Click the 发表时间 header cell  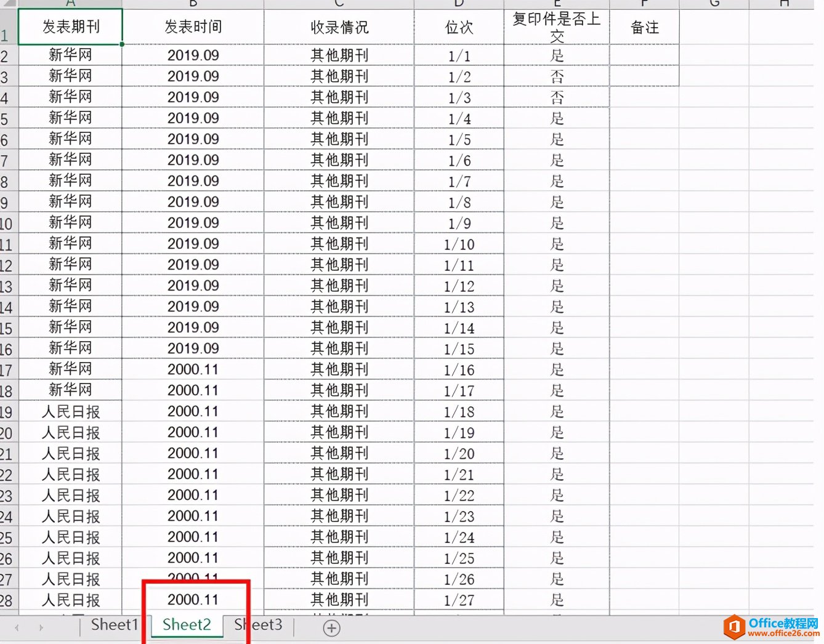click(193, 27)
